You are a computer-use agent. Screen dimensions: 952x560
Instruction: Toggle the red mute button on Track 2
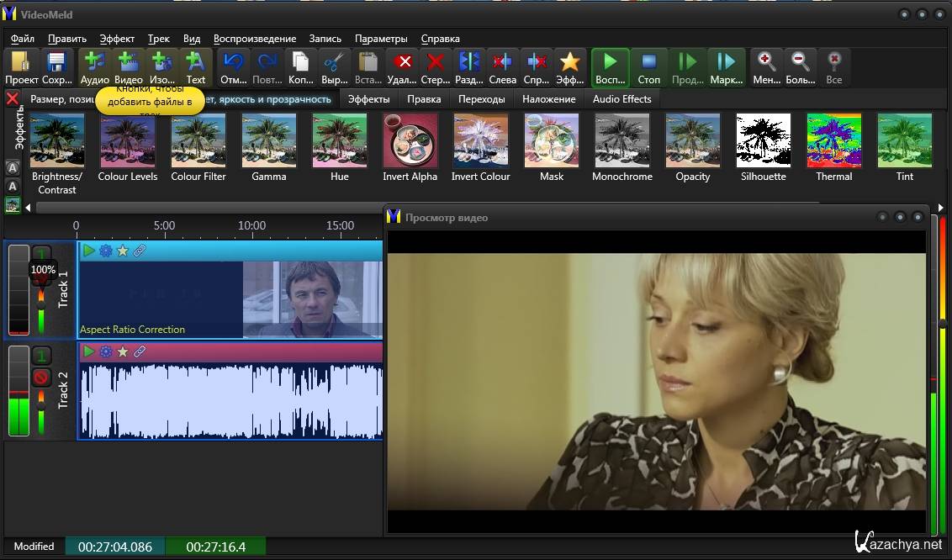tap(41, 378)
